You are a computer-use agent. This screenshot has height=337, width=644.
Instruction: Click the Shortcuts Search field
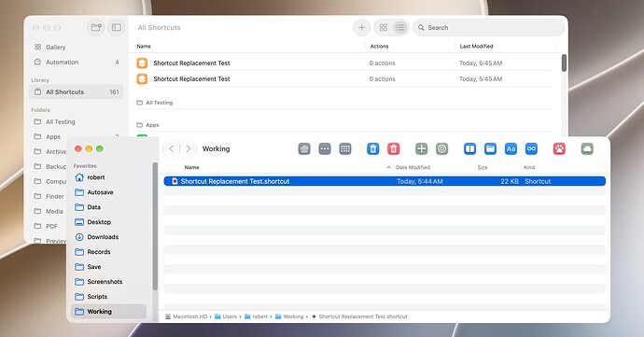click(489, 27)
